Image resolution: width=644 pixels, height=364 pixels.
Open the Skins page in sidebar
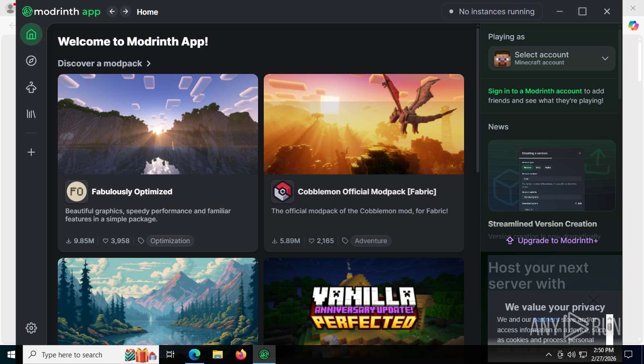[x=31, y=87]
